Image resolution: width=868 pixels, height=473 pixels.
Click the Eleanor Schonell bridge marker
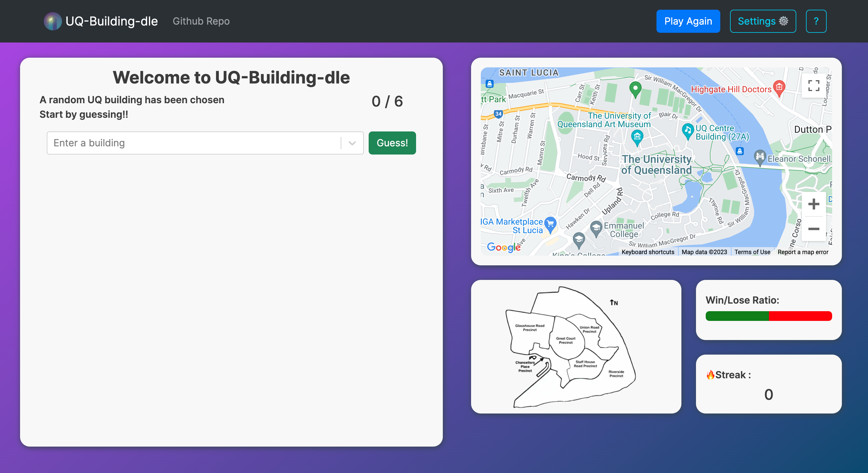point(760,157)
